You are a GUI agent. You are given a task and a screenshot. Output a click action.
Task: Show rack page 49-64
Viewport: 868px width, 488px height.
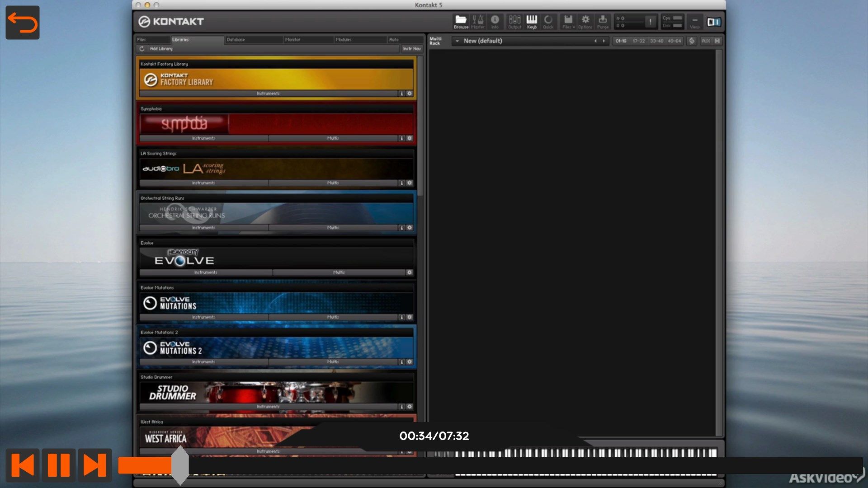tap(674, 41)
